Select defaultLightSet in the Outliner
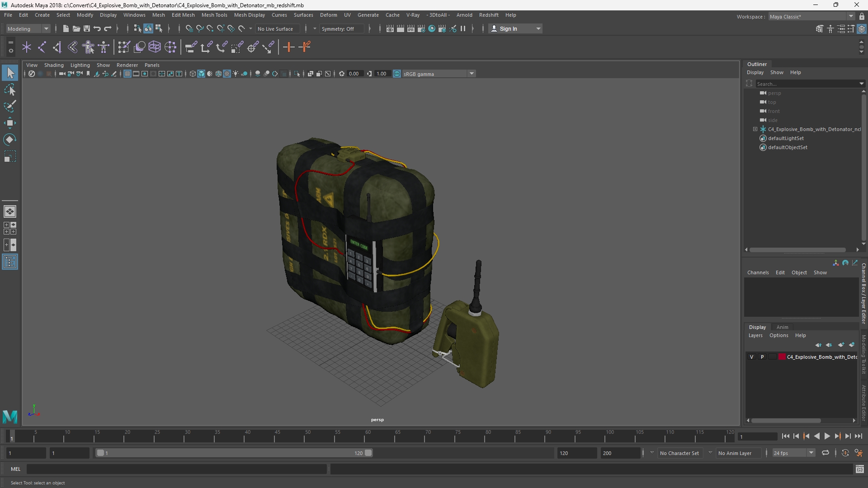The width and height of the screenshot is (868, 488). [786, 138]
